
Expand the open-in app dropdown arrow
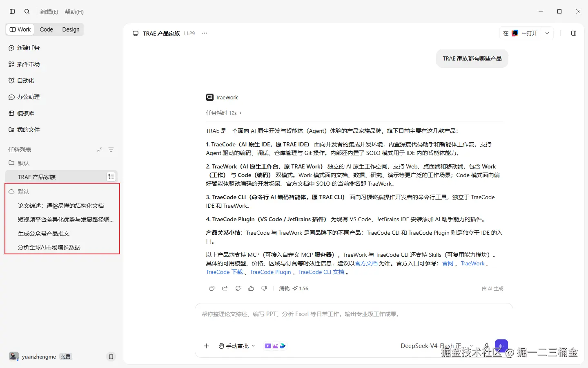coord(547,33)
